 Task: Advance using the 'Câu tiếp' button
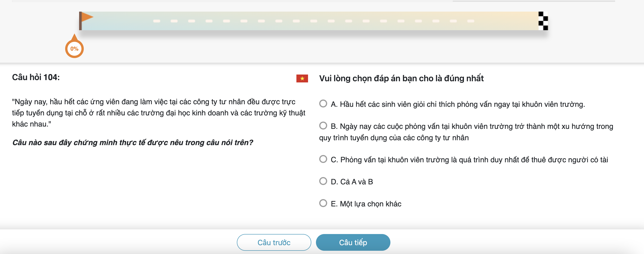(x=353, y=242)
